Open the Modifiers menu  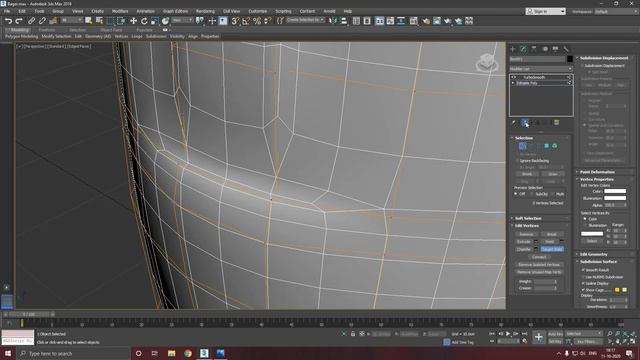coord(120,11)
